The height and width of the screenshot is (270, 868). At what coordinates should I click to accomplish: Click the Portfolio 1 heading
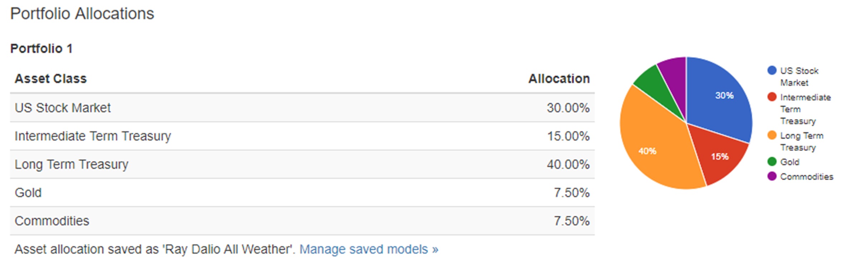pyautogui.click(x=41, y=49)
